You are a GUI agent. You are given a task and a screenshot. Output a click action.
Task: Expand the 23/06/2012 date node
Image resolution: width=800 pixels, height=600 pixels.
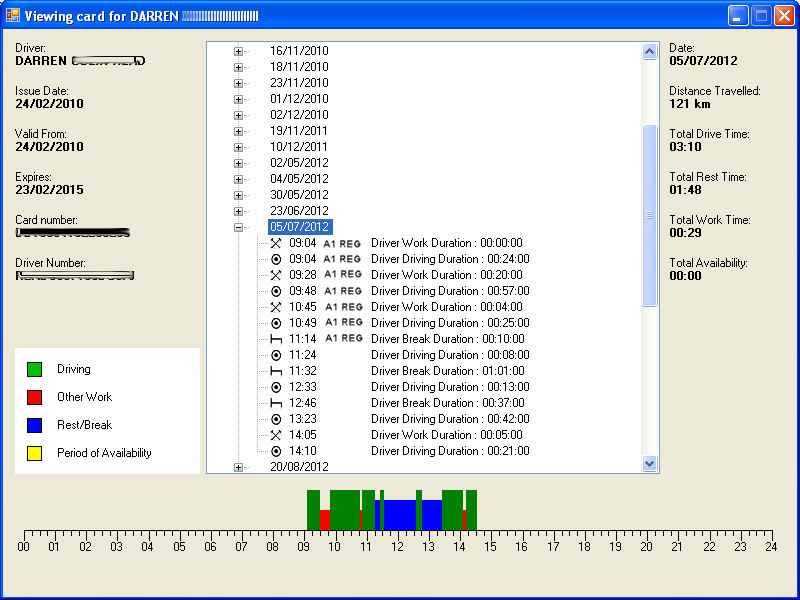[x=238, y=211]
